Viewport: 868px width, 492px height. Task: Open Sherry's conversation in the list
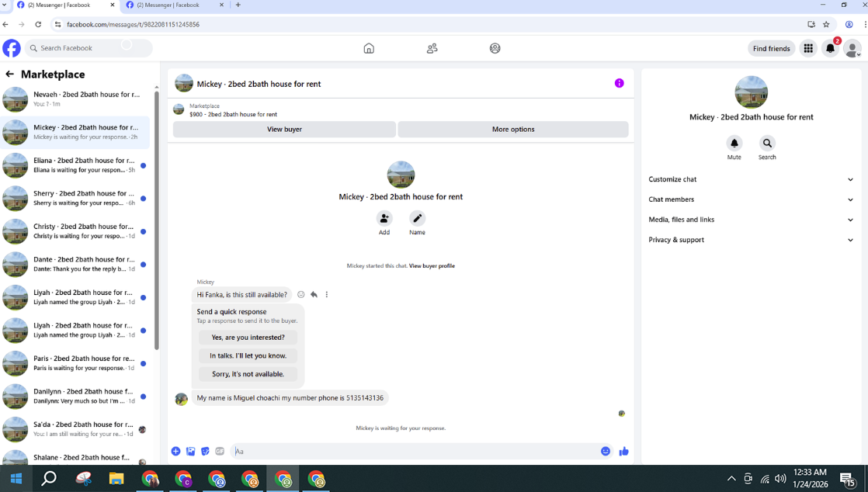[x=75, y=198]
